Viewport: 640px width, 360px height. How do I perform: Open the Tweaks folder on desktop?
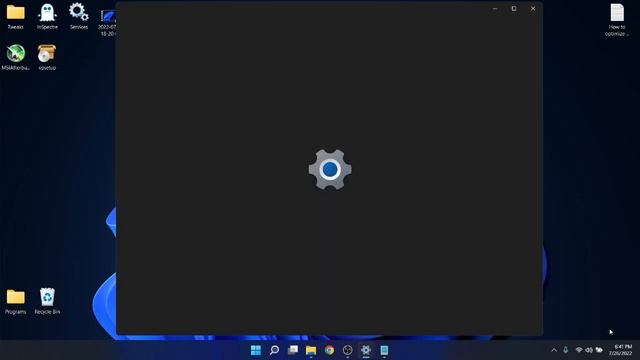coord(16,16)
